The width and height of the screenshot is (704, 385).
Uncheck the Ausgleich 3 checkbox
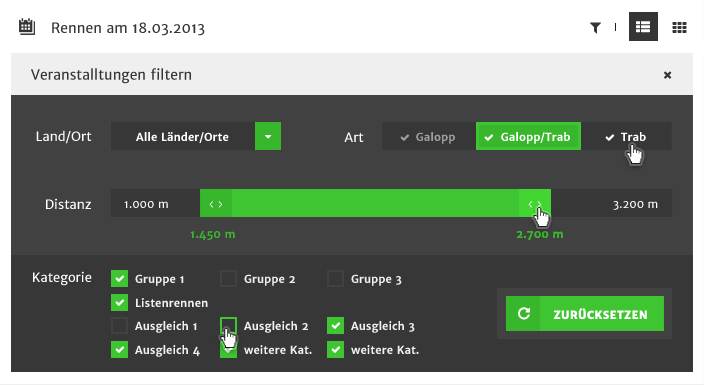pos(335,326)
